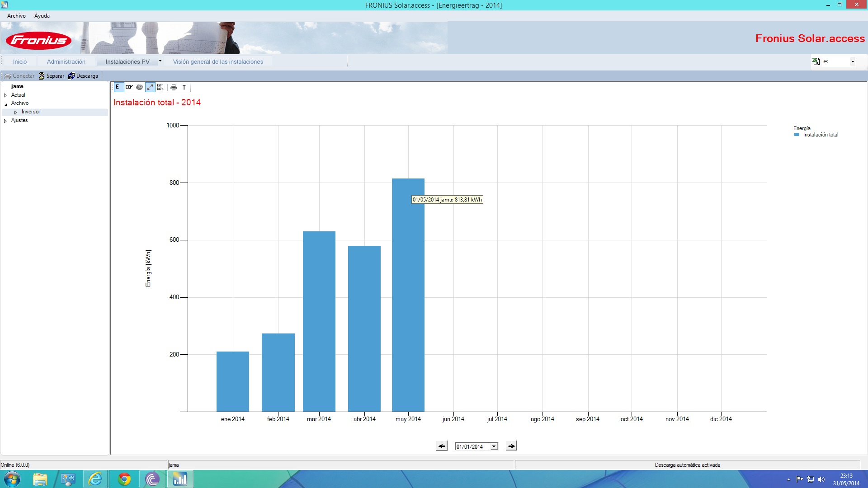Click the may 2014 bar
This screenshot has height=488, width=868.
point(408,295)
